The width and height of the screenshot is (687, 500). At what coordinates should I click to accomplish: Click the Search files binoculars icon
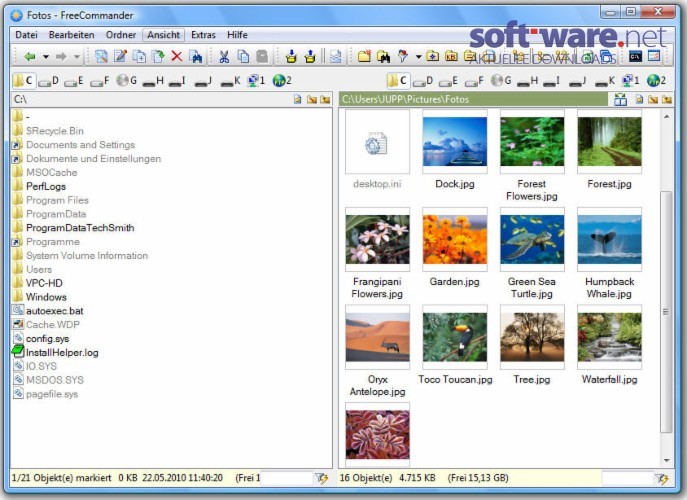pyautogui.click(x=196, y=56)
